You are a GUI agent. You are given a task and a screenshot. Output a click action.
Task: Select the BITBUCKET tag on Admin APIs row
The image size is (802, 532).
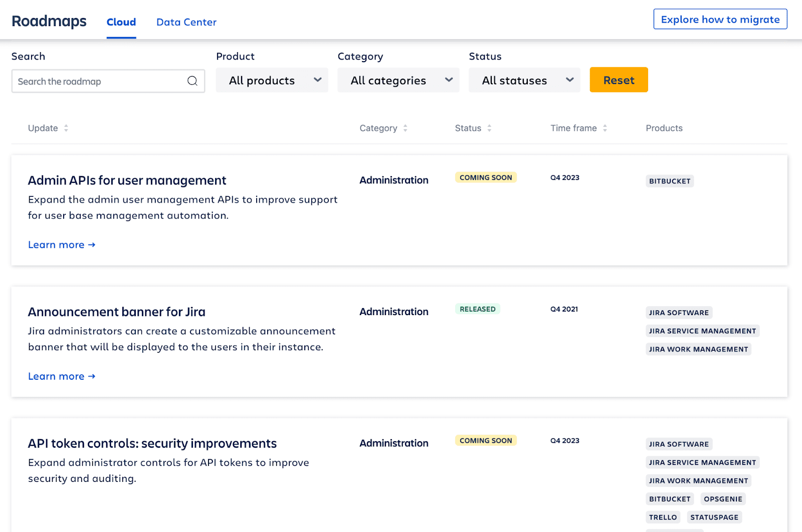(669, 181)
